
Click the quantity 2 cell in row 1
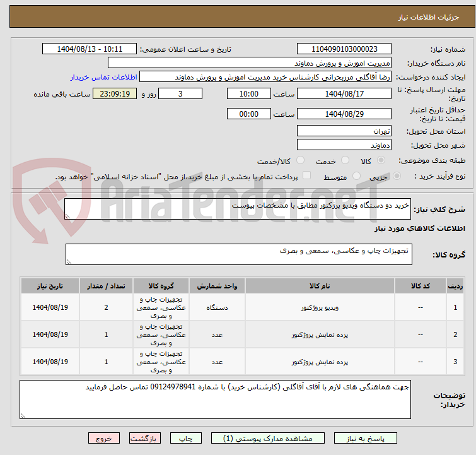pyautogui.click(x=107, y=307)
